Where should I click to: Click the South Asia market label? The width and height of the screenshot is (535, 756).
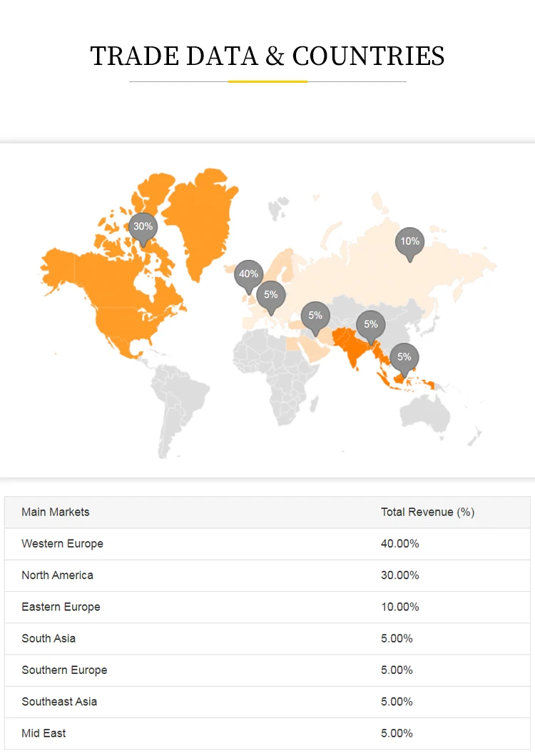[x=49, y=638]
